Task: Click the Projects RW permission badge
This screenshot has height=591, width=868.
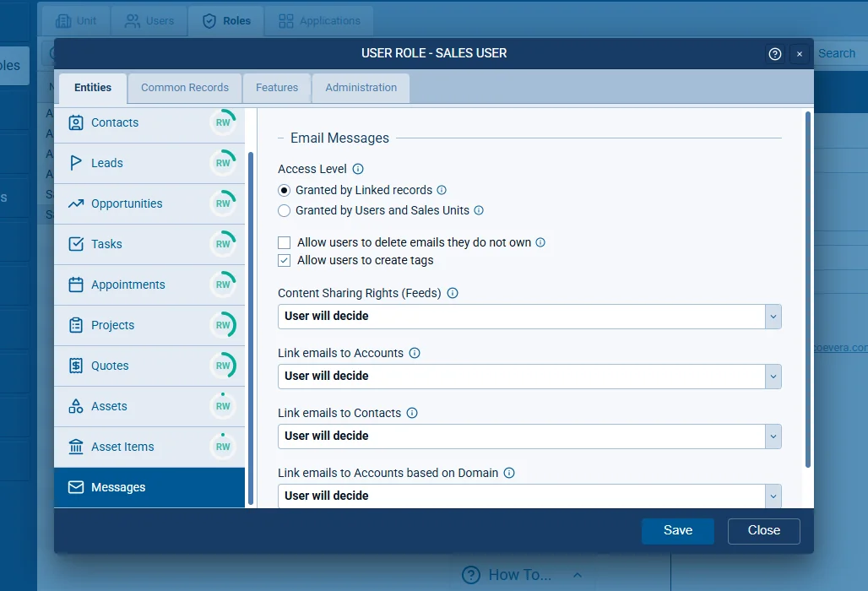Action: (223, 325)
